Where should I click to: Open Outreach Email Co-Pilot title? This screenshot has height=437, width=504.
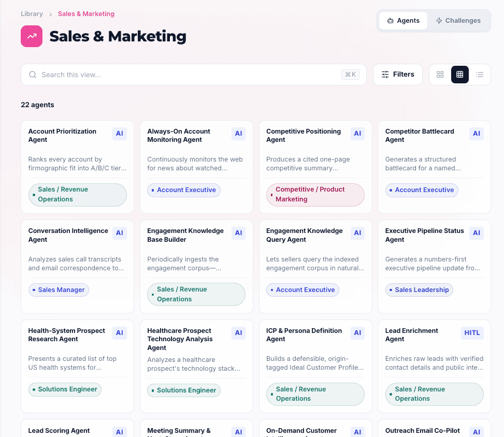click(x=423, y=431)
